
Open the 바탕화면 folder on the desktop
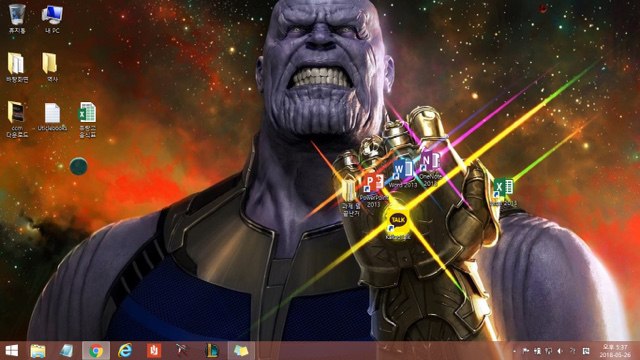[x=17, y=67]
